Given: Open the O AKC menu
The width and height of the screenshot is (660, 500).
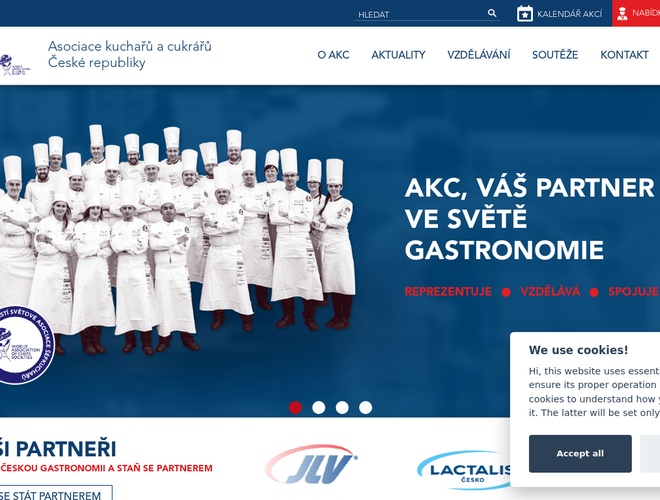Looking at the screenshot, I should (x=333, y=55).
